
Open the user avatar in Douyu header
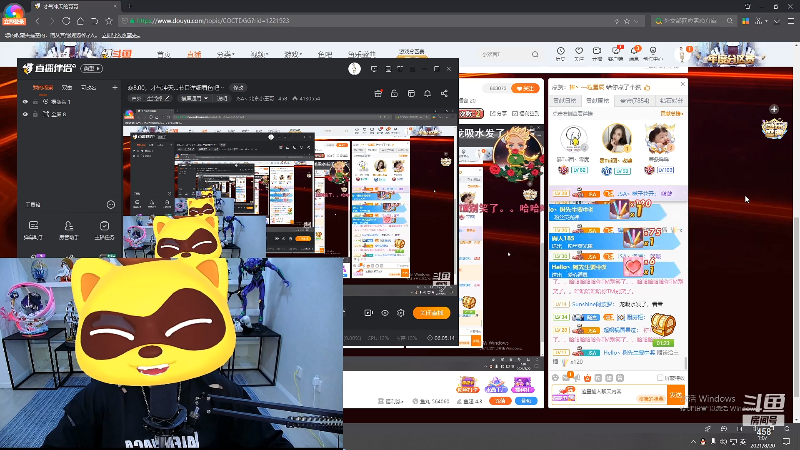click(x=682, y=54)
